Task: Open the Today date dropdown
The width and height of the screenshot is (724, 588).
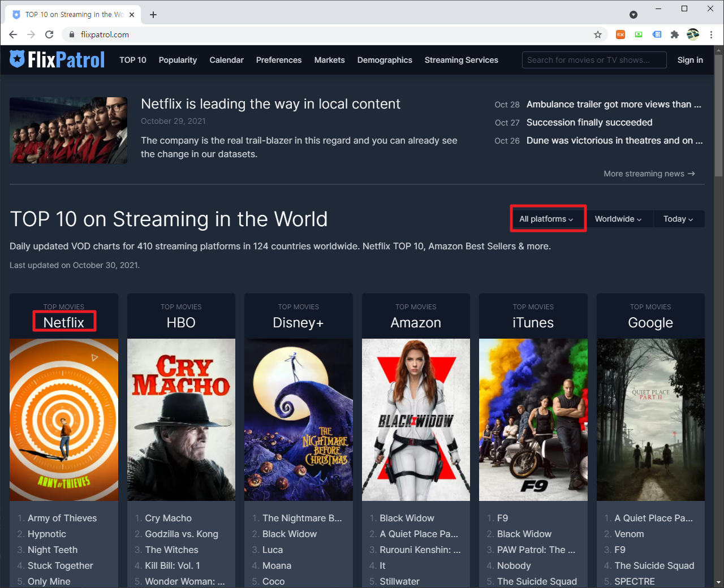Action: tap(678, 219)
